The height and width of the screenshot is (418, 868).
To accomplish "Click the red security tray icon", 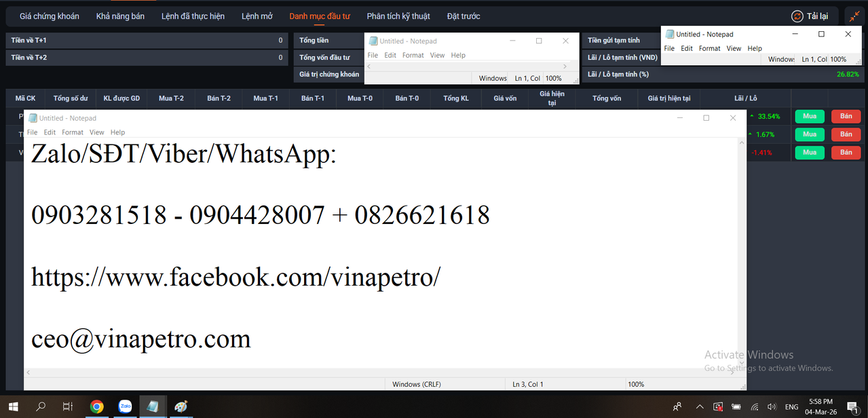I will [718, 407].
